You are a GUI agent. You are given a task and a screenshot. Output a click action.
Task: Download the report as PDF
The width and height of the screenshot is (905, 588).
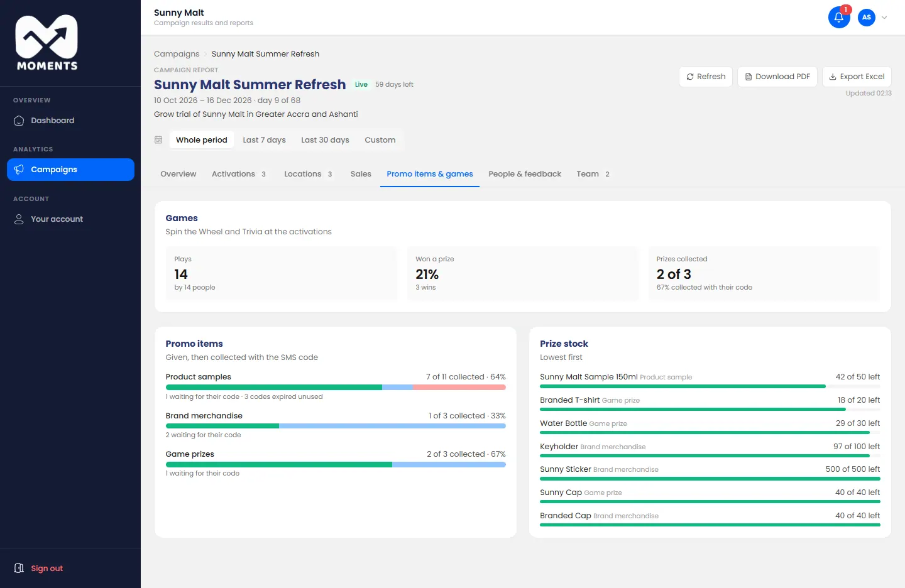(777, 77)
